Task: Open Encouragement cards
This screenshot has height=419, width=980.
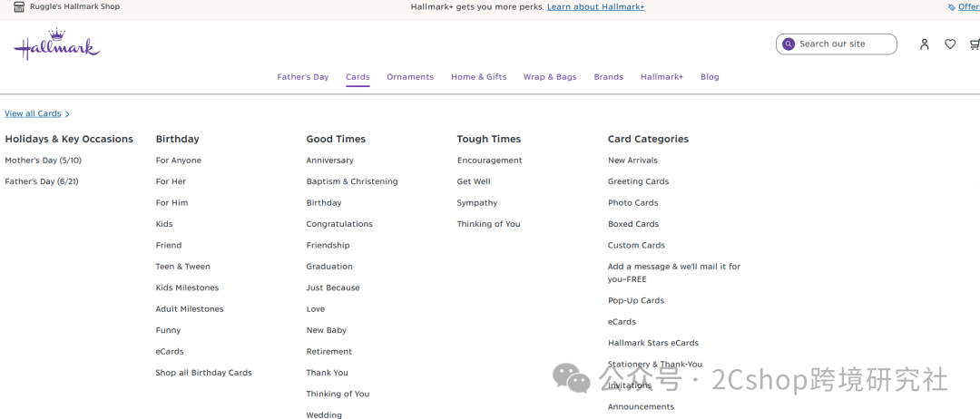Action: click(489, 161)
